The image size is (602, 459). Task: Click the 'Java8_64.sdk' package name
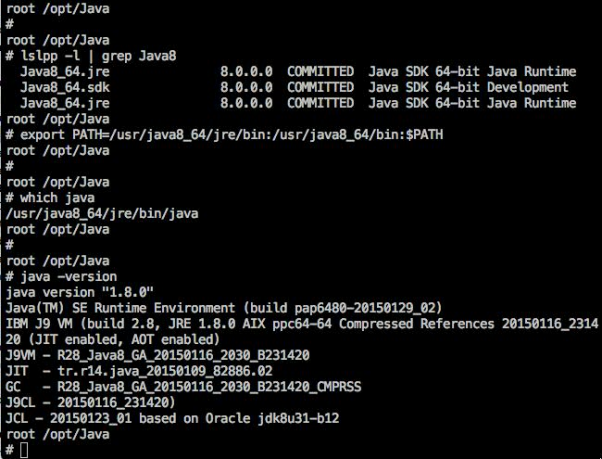tap(65, 87)
